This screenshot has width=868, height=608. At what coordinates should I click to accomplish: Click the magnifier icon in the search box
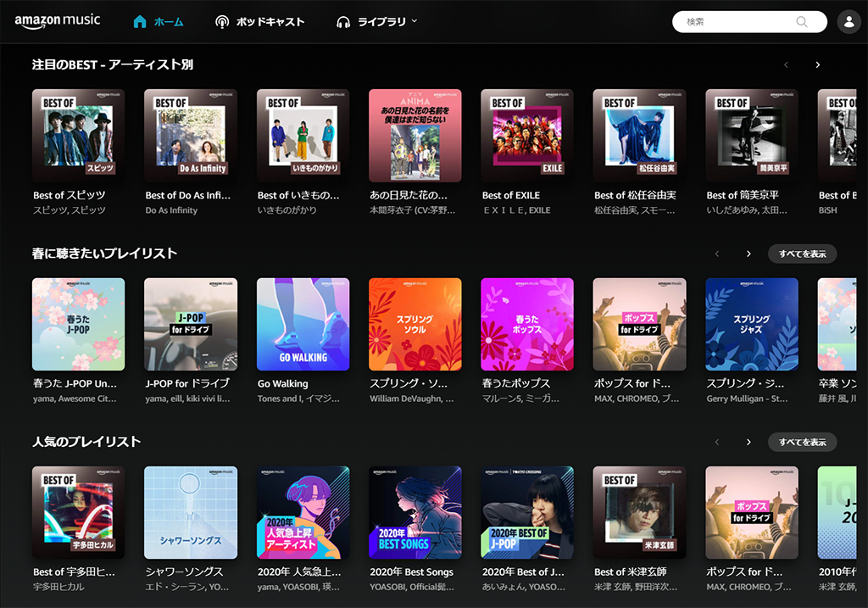[802, 21]
